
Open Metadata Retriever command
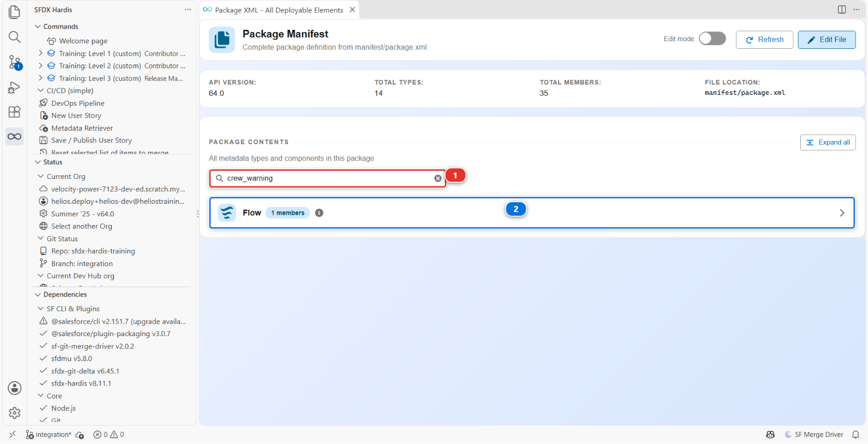pyautogui.click(x=82, y=128)
